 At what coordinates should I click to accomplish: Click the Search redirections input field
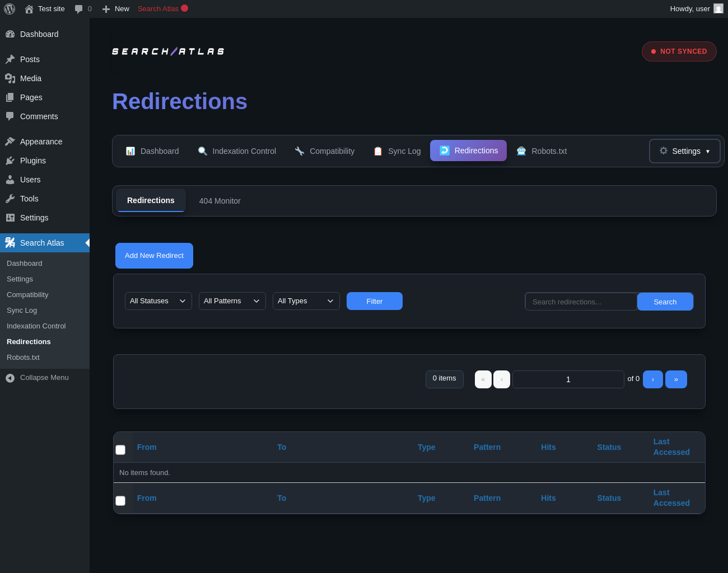click(581, 302)
